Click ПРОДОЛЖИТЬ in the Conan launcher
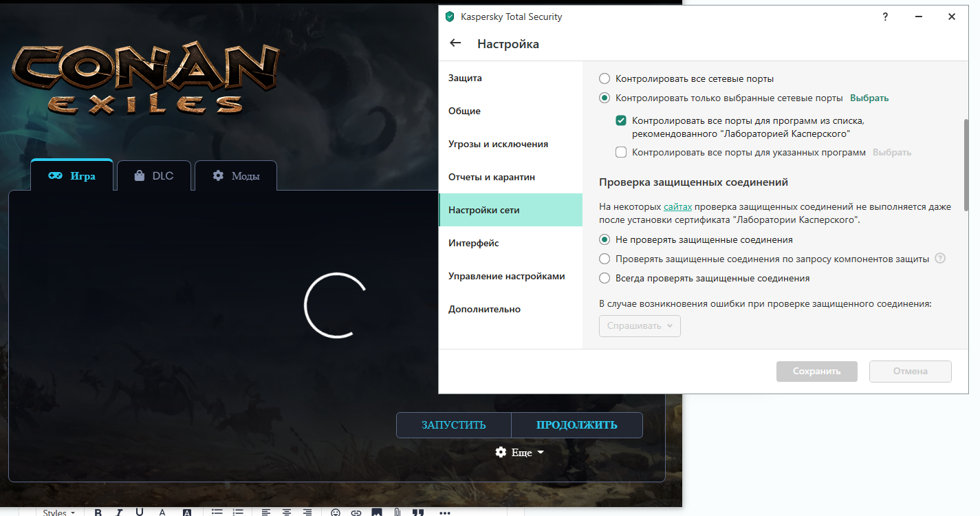Screen dimensions: 980x516 coord(577,425)
